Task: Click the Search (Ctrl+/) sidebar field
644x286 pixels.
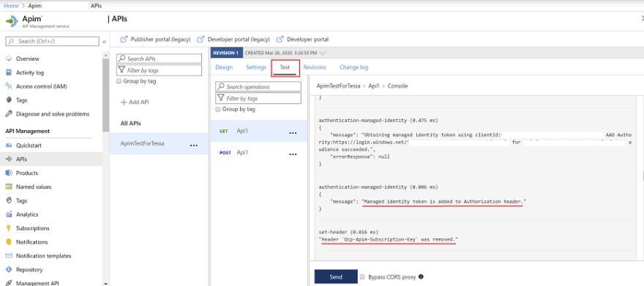Action: point(52,42)
